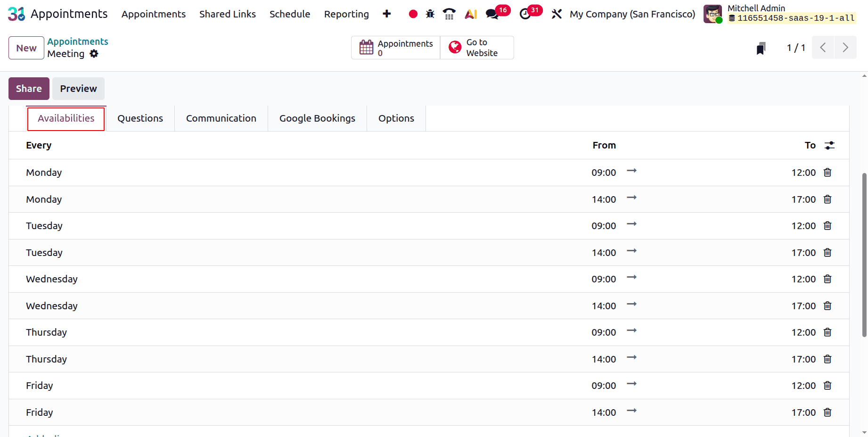Screen dimensions: 868x437
Task: Click the plus quick-create icon
Action: point(387,14)
